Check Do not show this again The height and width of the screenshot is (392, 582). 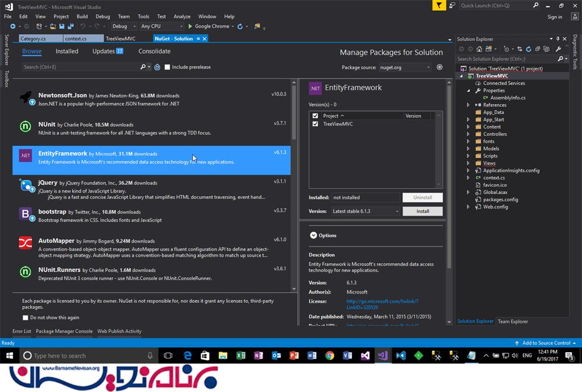pos(25,318)
